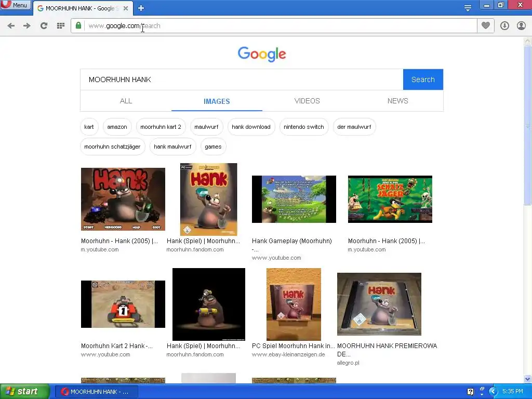Image resolution: width=532 pixels, height=399 pixels.
Task: Open the user account profile icon
Action: coord(521,26)
